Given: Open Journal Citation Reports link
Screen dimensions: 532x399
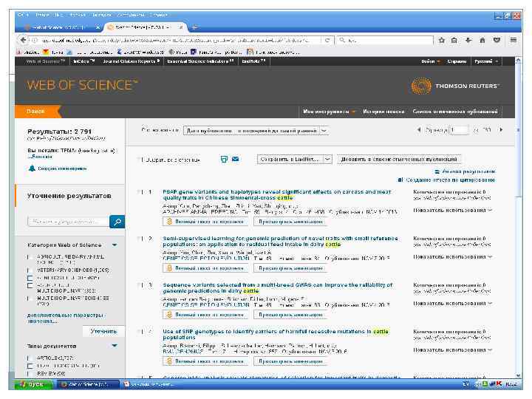Looking at the screenshot, I should tap(131, 61).
